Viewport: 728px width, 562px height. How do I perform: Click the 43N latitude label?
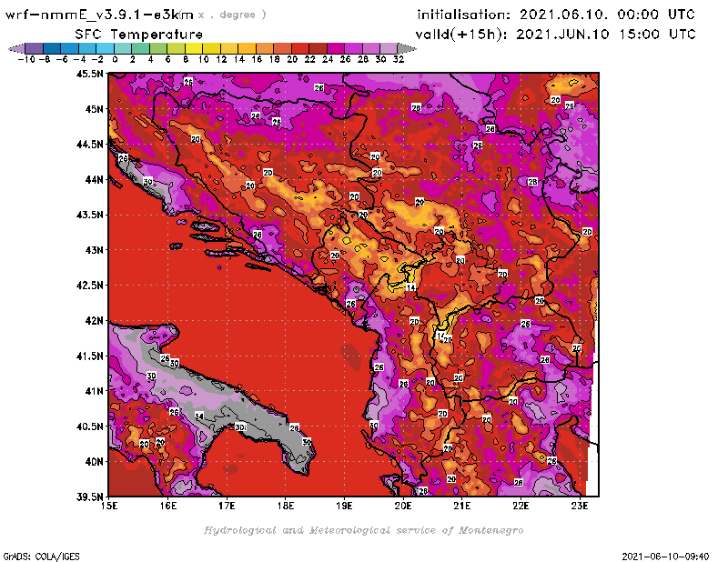(x=94, y=250)
